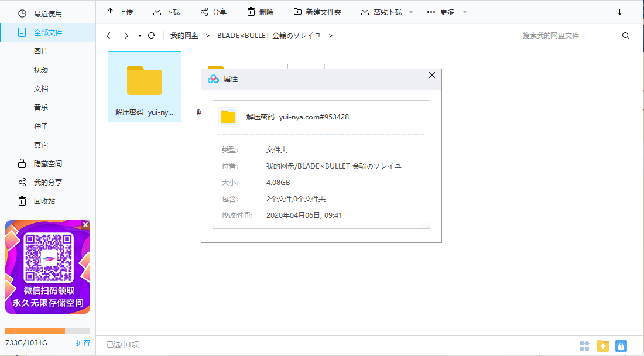Navigate to 我的网盘 breadcrumb
The height and width of the screenshot is (356, 644).
pos(184,36)
